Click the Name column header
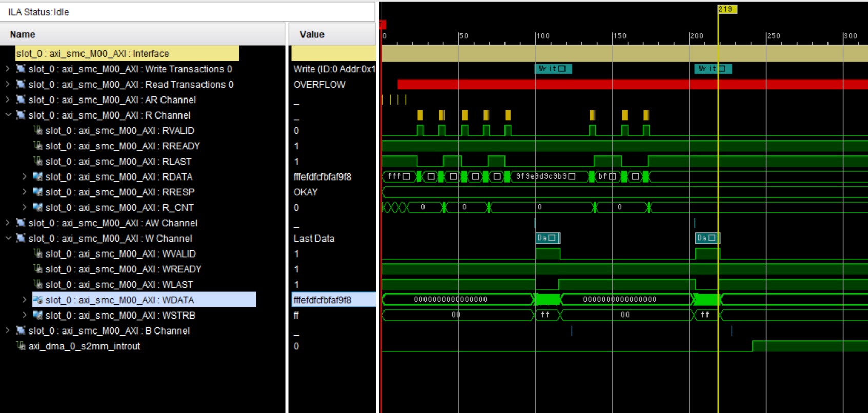This screenshot has height=413, width=868. point(143,34)
